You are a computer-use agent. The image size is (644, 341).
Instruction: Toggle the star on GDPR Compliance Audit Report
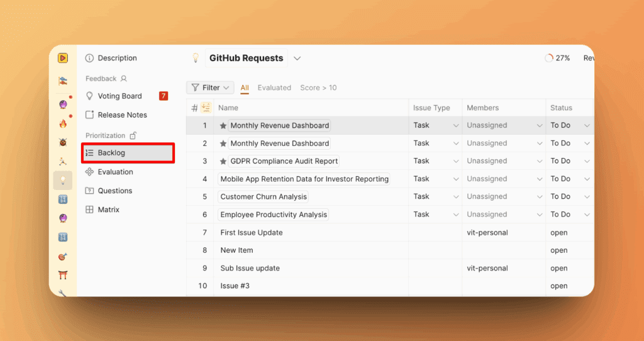pyautogui.click(x=223, y=161)
